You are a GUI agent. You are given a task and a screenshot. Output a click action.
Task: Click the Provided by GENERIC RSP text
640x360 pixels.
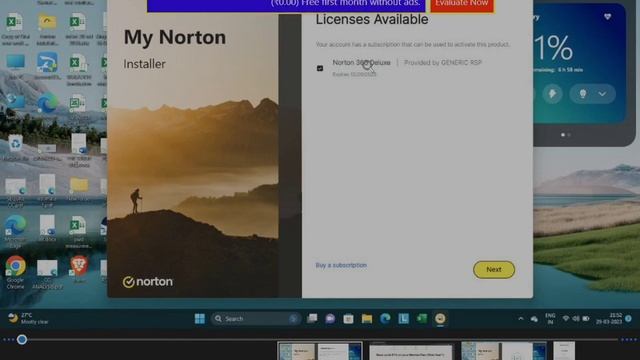pyautogui.click(x=443, y=62)
